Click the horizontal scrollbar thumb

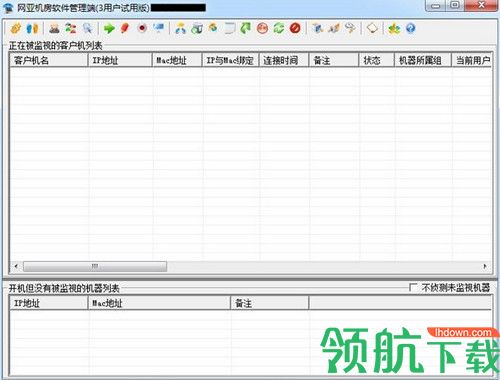coord(95,266)
